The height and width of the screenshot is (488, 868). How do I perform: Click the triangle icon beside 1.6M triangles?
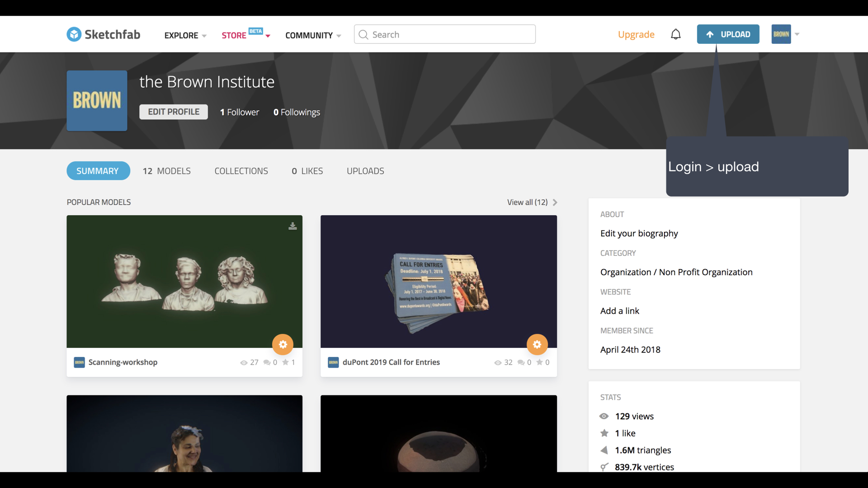point(604,450)
